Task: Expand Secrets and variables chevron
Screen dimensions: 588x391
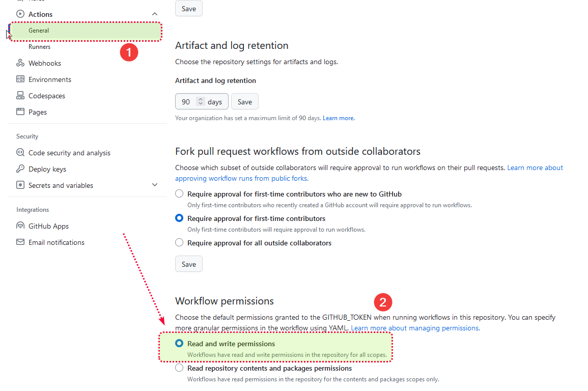Action: pyautogui.click(x=155, y=185)
